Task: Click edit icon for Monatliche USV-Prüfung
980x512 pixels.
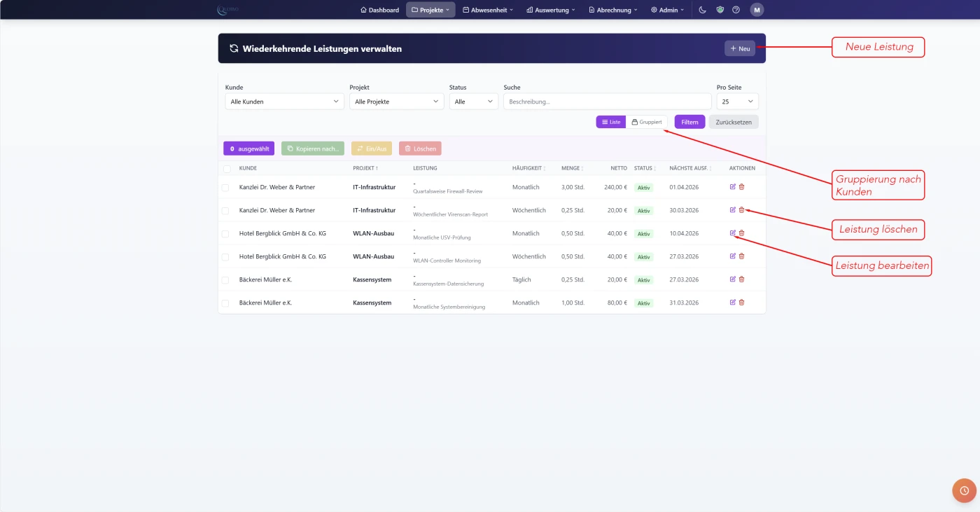Action: [x=732, y=233]
